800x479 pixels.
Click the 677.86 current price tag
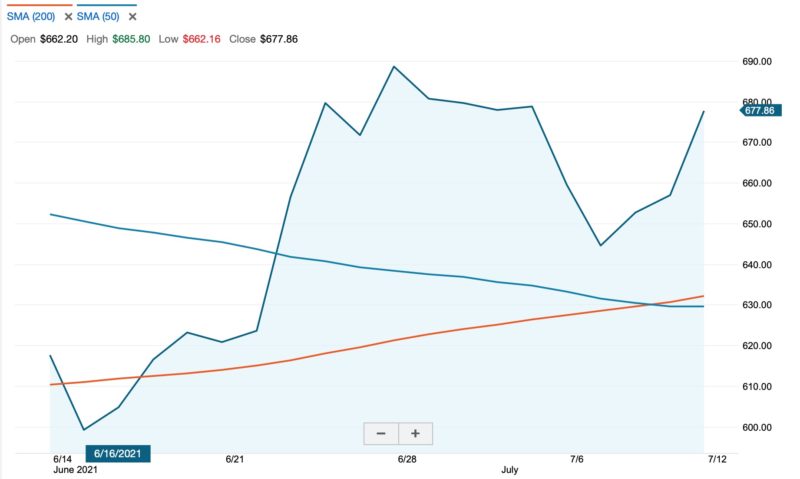(x=759, y=110)
